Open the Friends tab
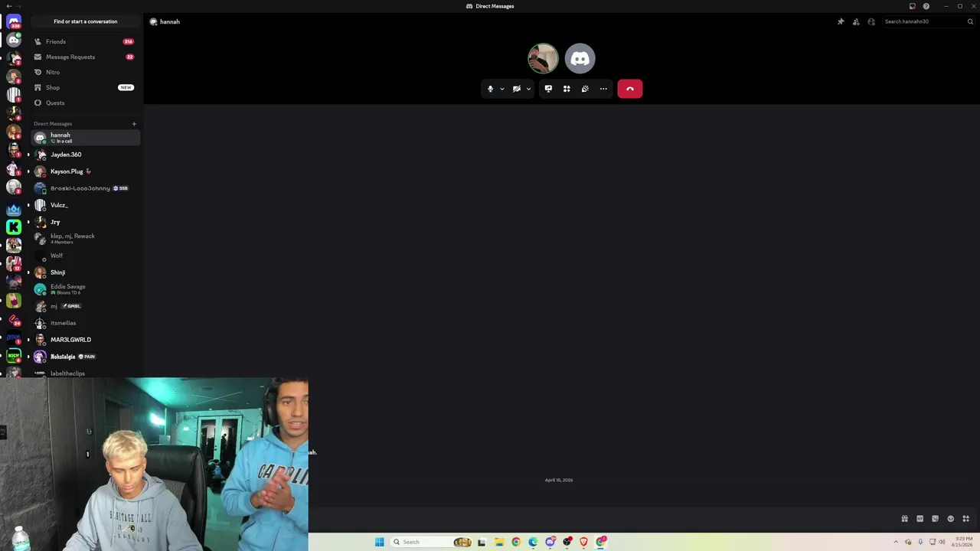Screen dimensions: 980x551 tap(86, 41)
